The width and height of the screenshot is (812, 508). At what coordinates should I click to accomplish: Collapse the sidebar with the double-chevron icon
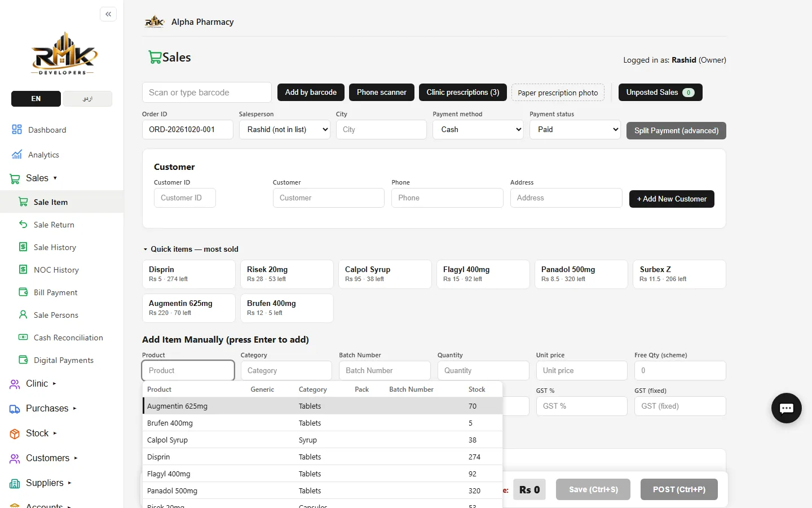[108, 14]
